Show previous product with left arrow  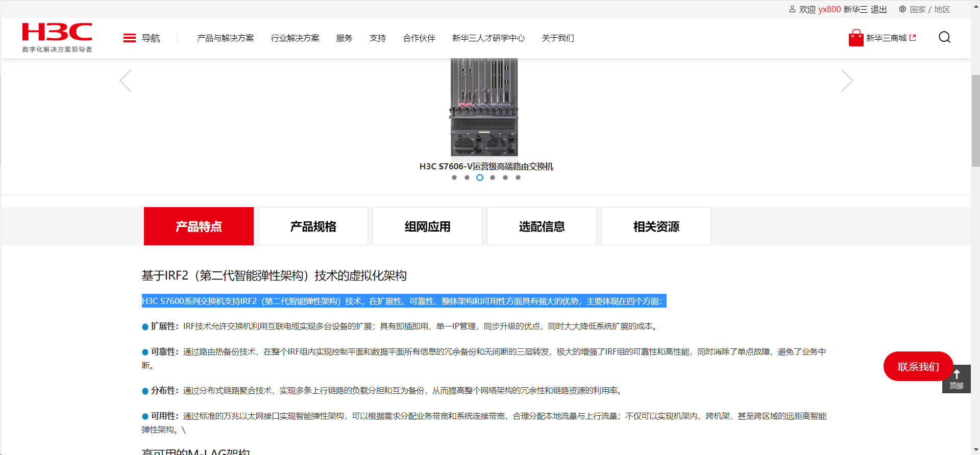coord(126,81)
